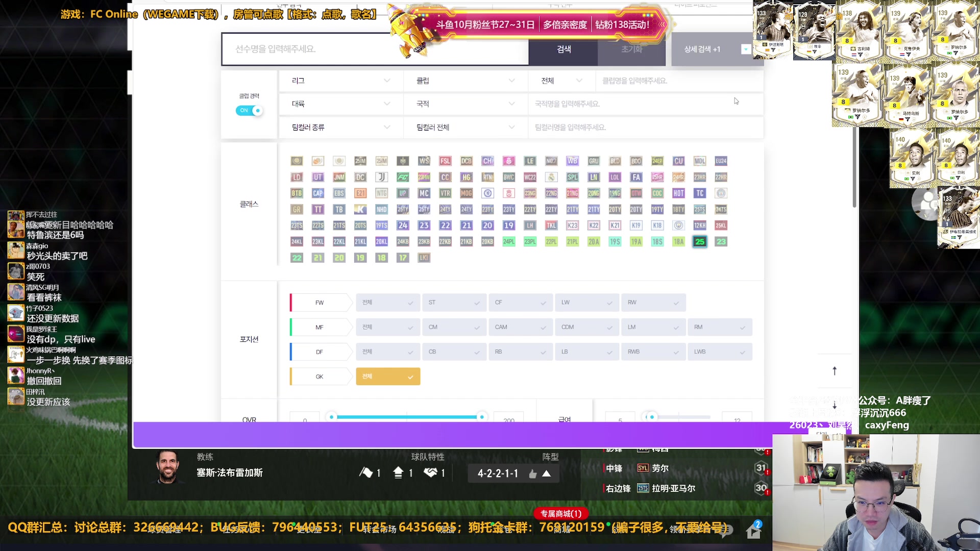Select the LKI class icon
The height and width of the screenshot is (551, 980).
click(x=424, y=258)
